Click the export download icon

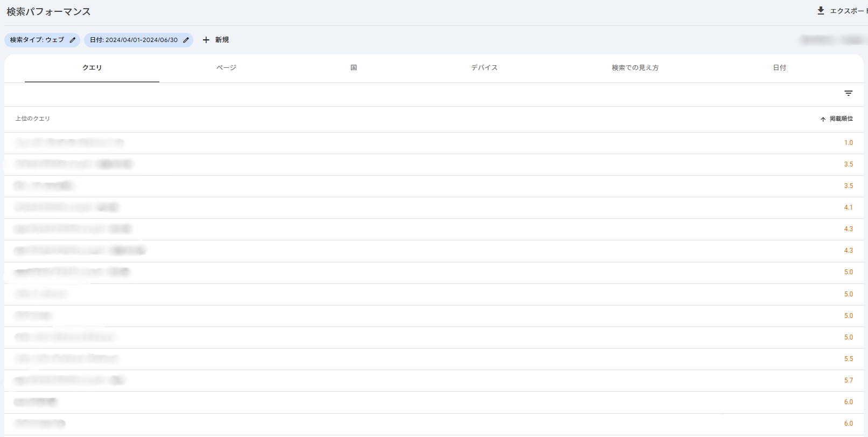tap(821, 11)
